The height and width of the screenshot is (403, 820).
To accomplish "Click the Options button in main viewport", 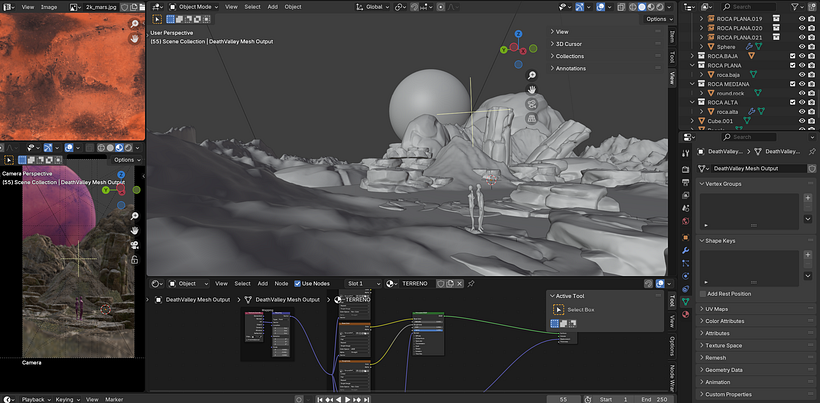I will (659, 19).
